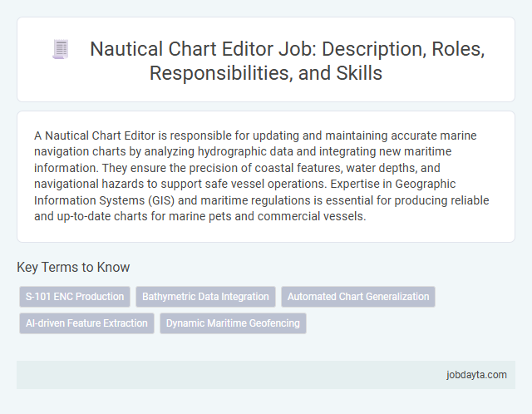Choose the Automated Chart Generalization tag
The width and height of the screenshot is (532, 414).
(x=358, y=297)
